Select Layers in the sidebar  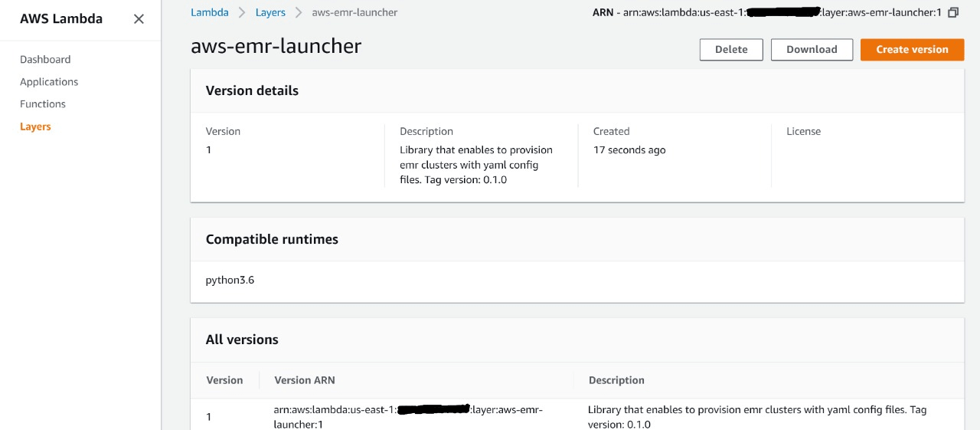(35, 126)
